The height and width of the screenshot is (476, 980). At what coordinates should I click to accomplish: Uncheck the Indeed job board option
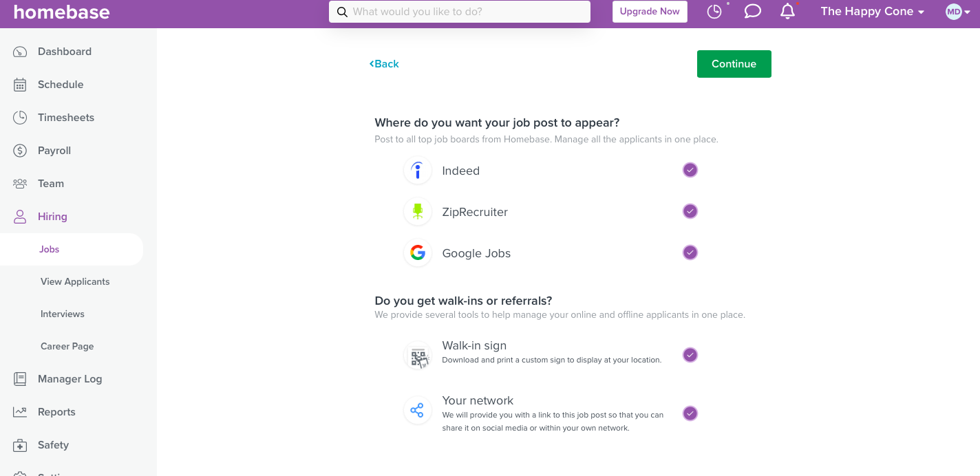[690, 170]
